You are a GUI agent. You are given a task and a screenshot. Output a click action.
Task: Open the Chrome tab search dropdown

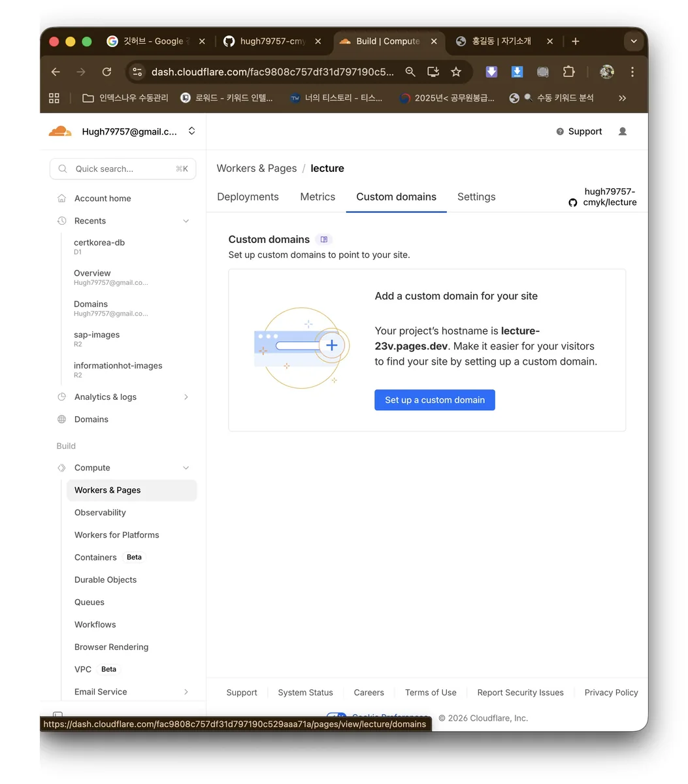(633, 41)
